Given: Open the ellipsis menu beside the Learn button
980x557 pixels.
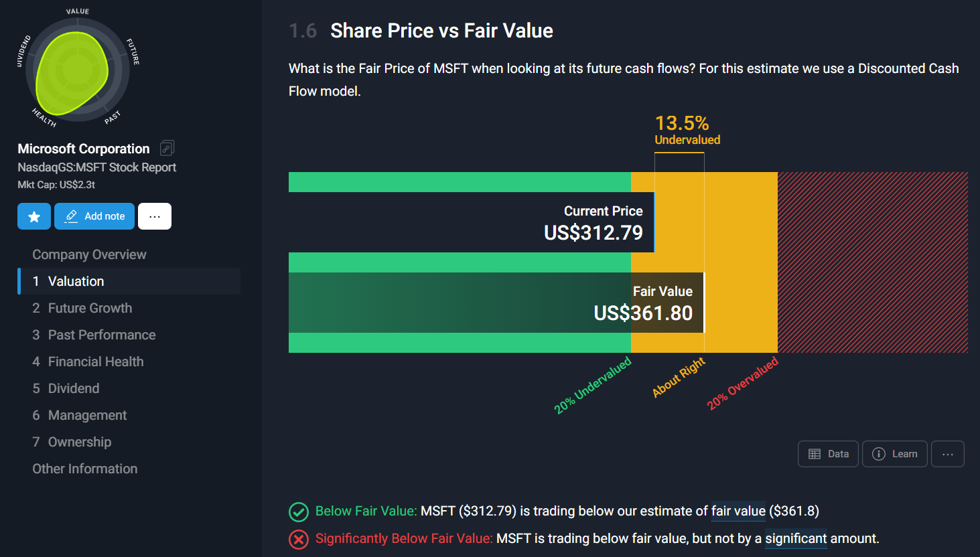Looking at the screenshot, I should pyautogui.click(x=947, y=453).
